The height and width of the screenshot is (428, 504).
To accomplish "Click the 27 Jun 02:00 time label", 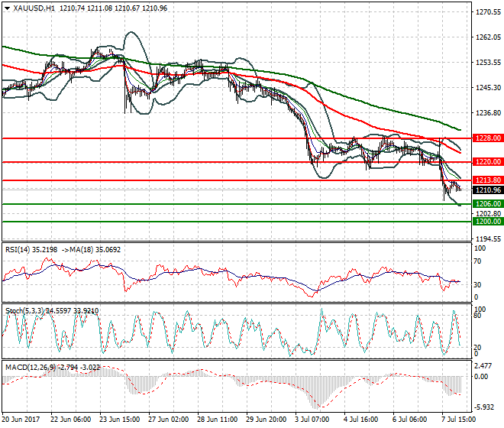I will click(x=168, y=420).
